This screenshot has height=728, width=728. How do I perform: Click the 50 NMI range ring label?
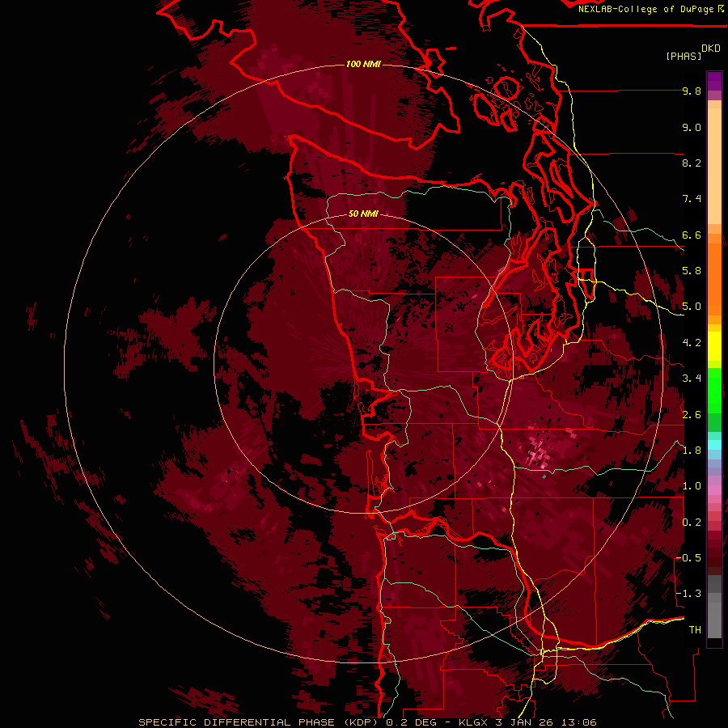coord(363,214)
